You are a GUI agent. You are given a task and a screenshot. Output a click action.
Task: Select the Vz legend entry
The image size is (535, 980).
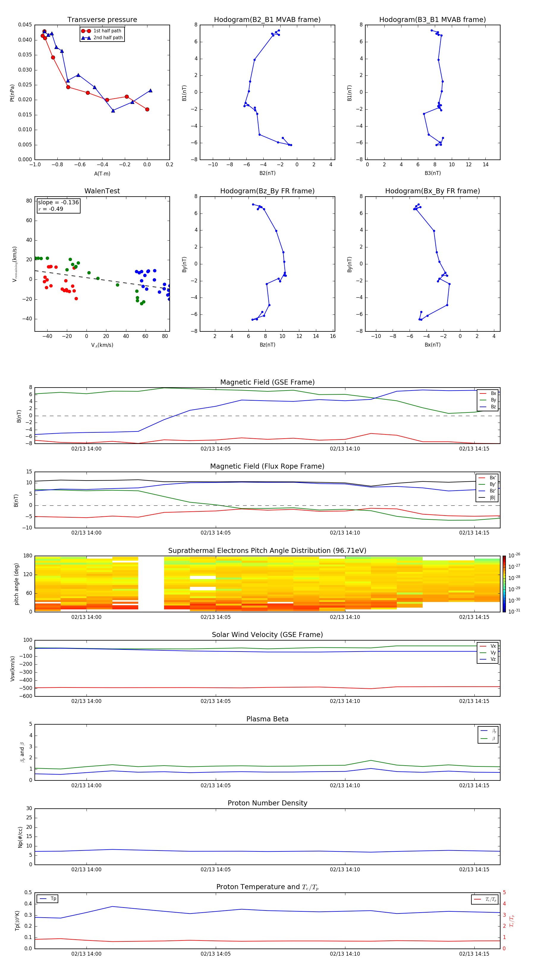coord(488,659)
